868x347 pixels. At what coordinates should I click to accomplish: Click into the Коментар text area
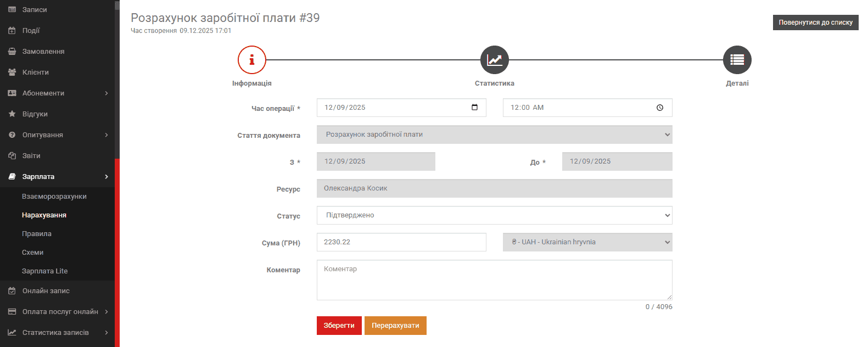point(494,280)
